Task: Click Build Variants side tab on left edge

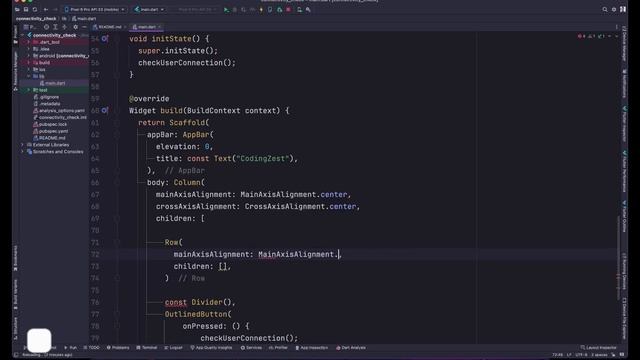Action: tap(16, 294)
